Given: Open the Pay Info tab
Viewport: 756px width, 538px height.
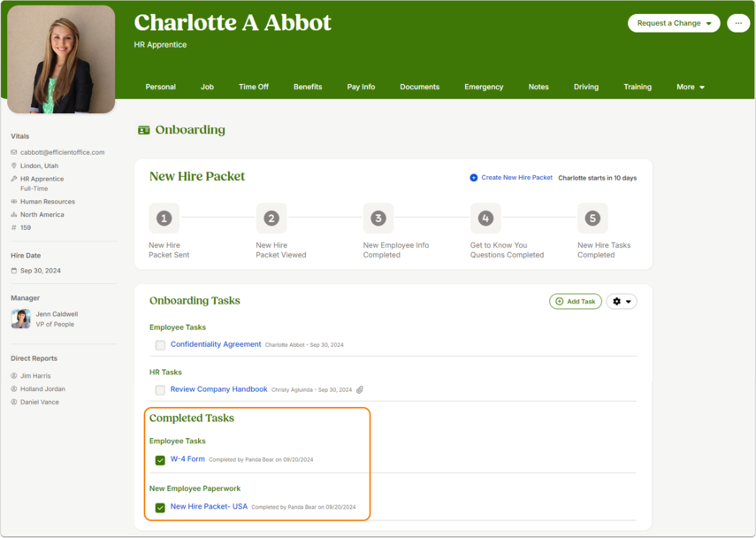Looking at the screenshot, I should [x=361, y=87].
